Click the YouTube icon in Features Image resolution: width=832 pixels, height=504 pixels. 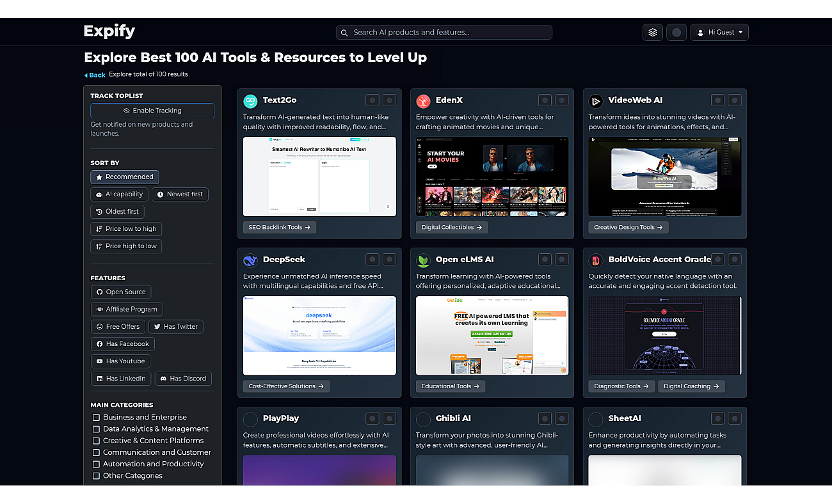click(x=99, y=361)
